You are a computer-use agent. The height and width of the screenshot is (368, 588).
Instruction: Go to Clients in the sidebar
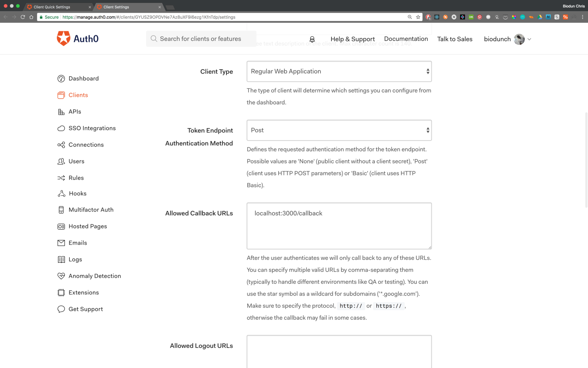coord(73,95)
